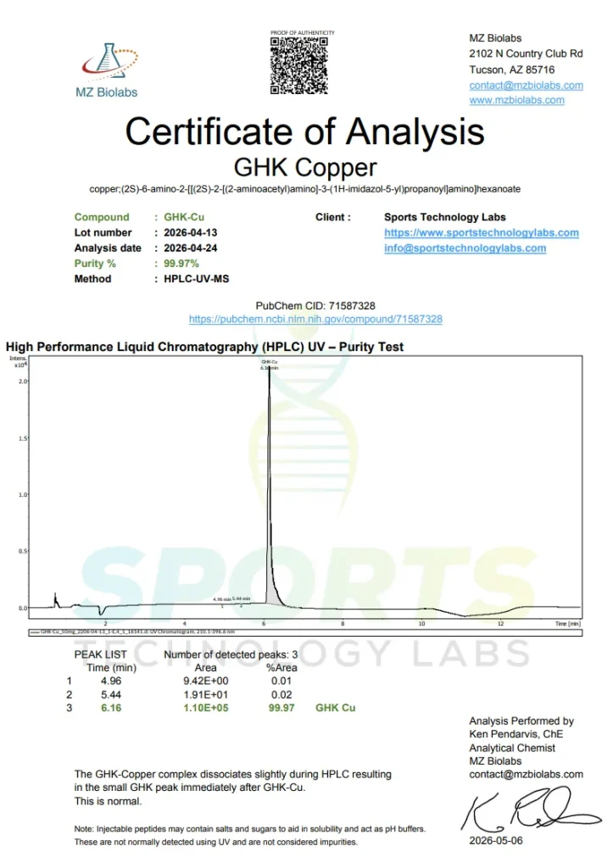Click 'Number of detected peaks: 3'

(231, 654)
